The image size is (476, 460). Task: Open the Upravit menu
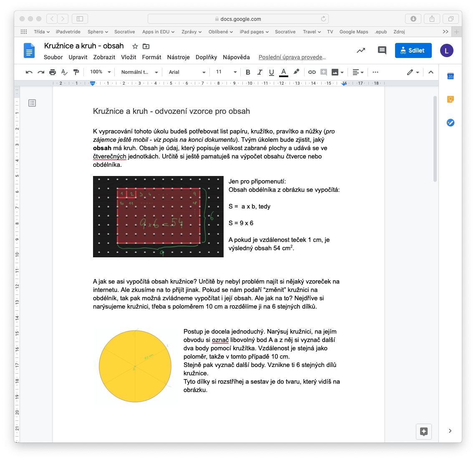(78, 58)
